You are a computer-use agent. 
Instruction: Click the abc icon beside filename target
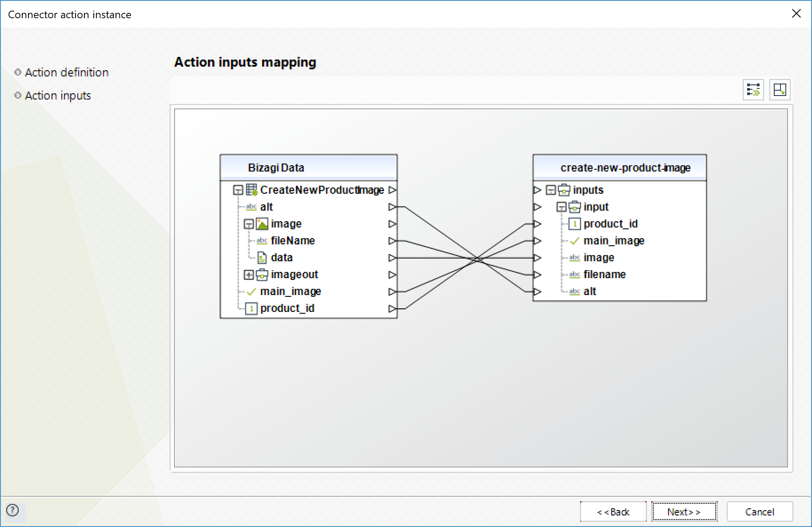tap(574, 274)
